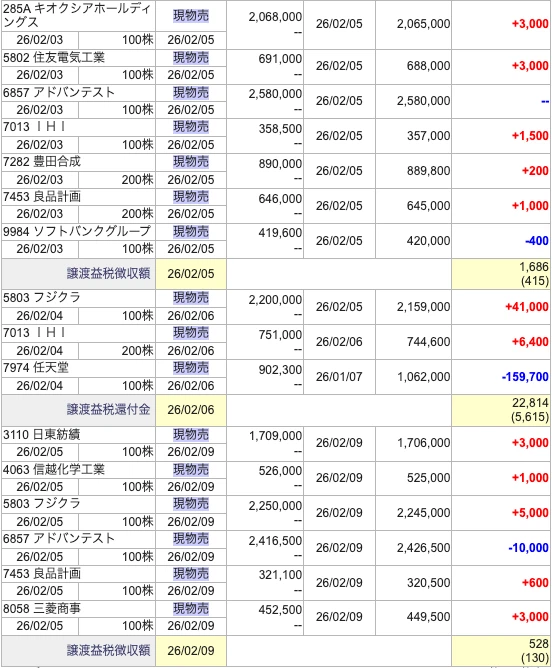Click profit value +200 for 豊田合成
Image resolution: width=552 pixels, height=668 pixels.
535,171
